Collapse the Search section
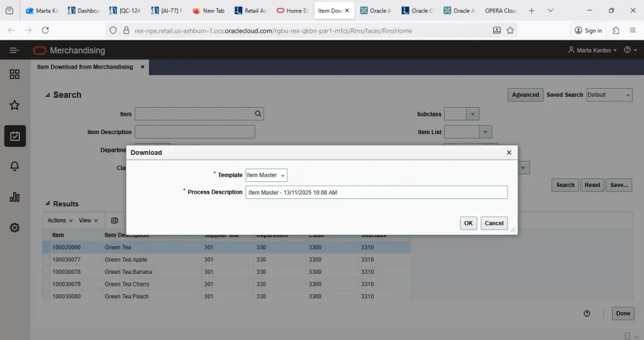Image resolution: width=644 pixels, height=340 pixels. point(48,95)
